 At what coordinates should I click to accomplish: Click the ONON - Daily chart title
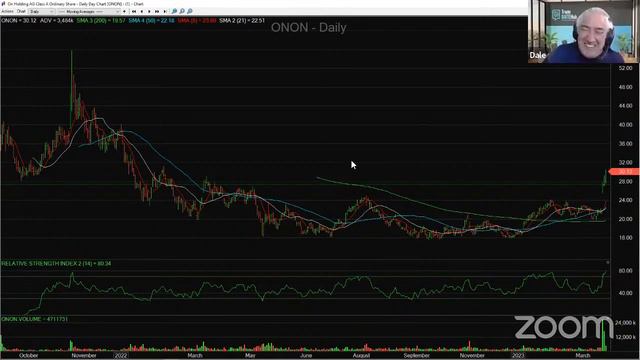point(309,28)
